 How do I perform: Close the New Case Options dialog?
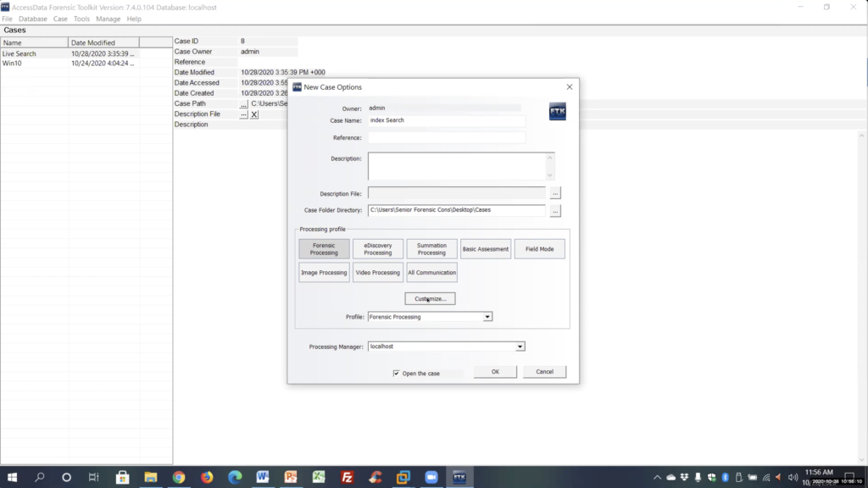[x=570, y=87]
